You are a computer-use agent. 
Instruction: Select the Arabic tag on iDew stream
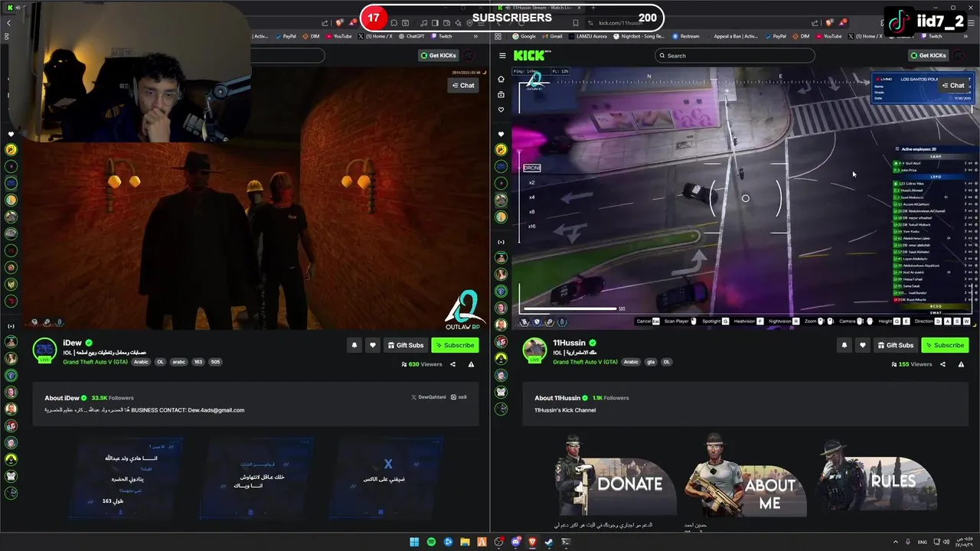click(141, 362)
